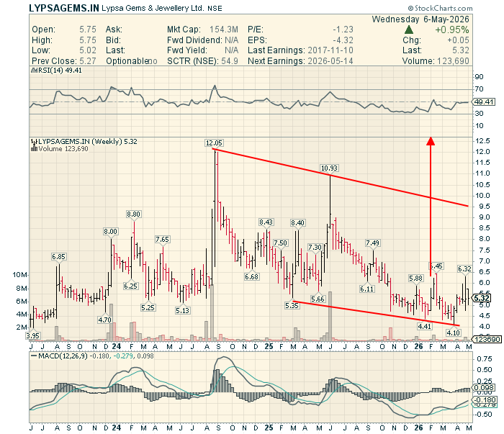Click the MACD(12,26,9) indicator label

pyautogui.click(x=63, y=356)
